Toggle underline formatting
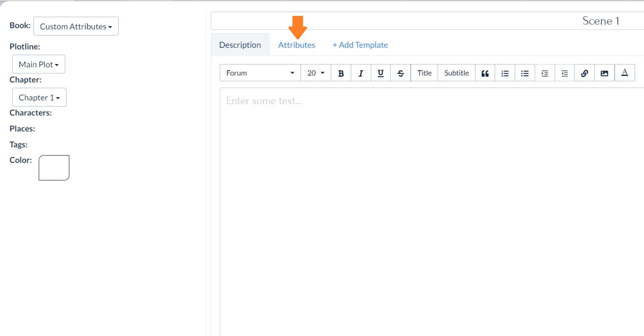 [380, 73]
